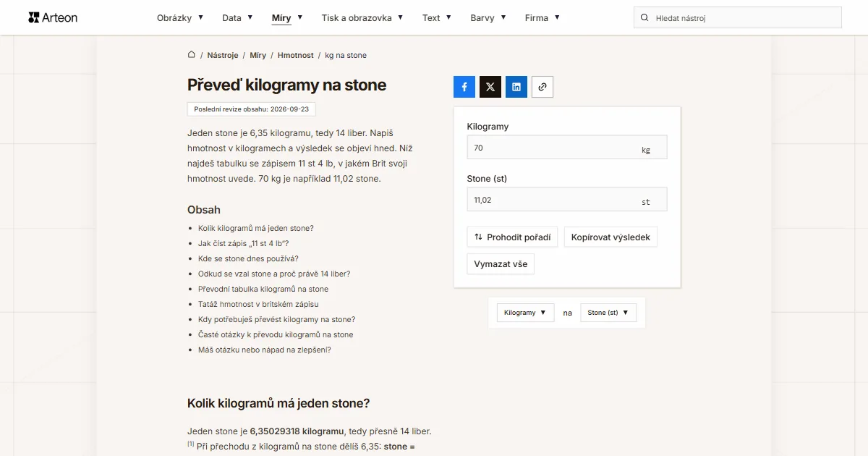Open the Text menu
Screen dimensions: 868x456
coord(437,17)
